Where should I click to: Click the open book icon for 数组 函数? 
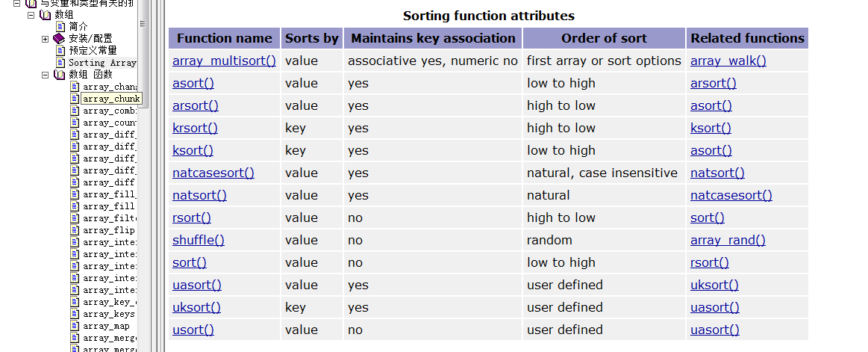59,74
